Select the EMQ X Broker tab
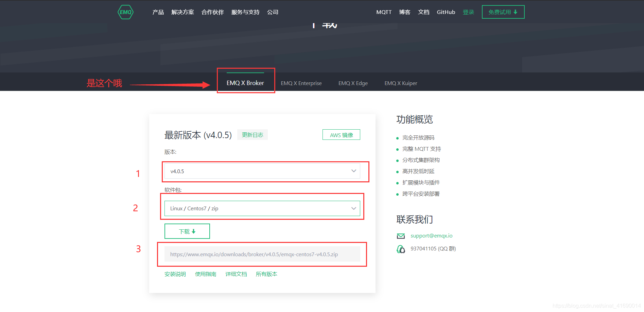 click(245, 83)
